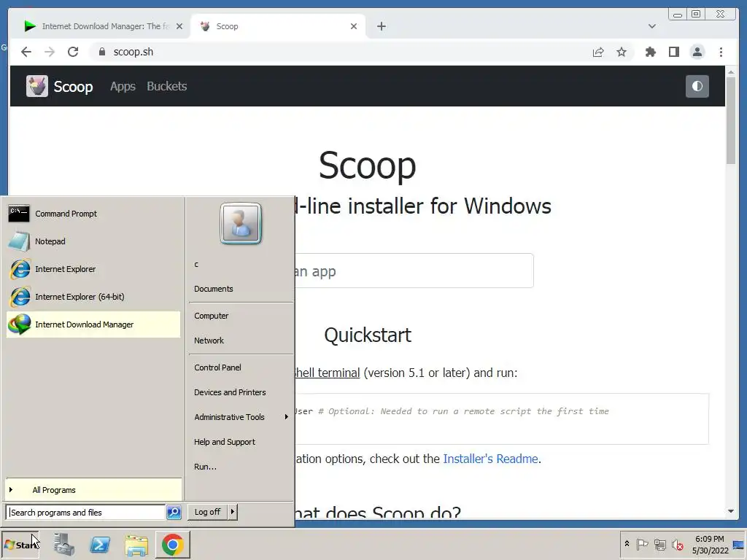Go back in Chrome
Image resolution: width=747 pixels, height=560 pixels.
point(26,52)
